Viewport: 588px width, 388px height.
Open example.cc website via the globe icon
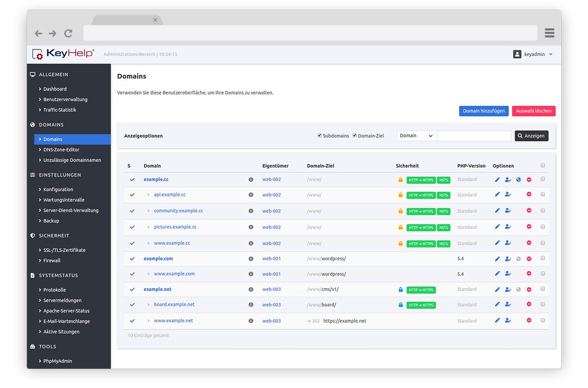(518, 179)
